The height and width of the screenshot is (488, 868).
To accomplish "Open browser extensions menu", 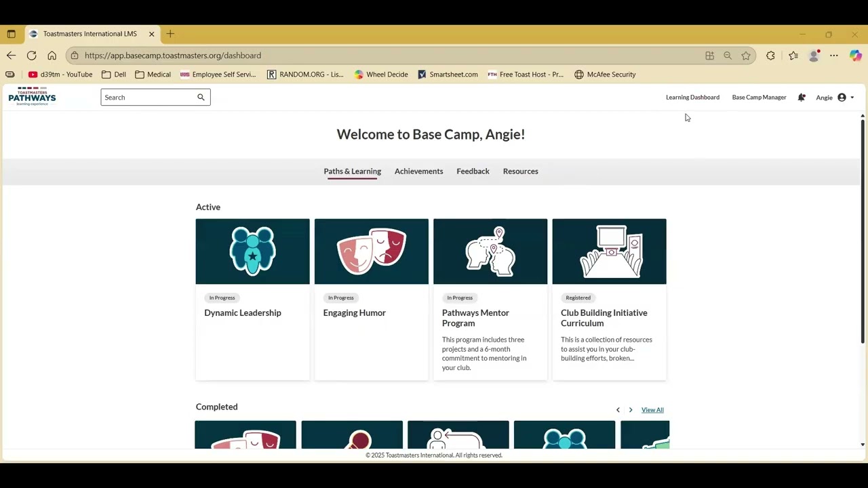I will point(770,56).
